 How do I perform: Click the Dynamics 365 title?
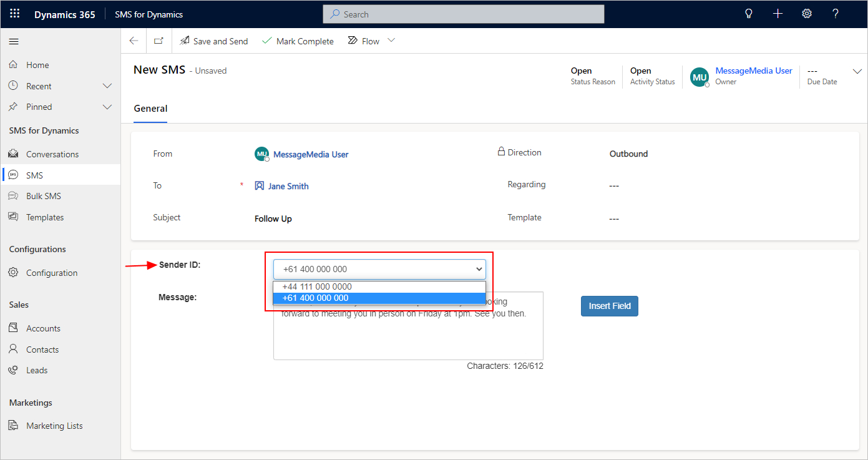tap(65, 14)
